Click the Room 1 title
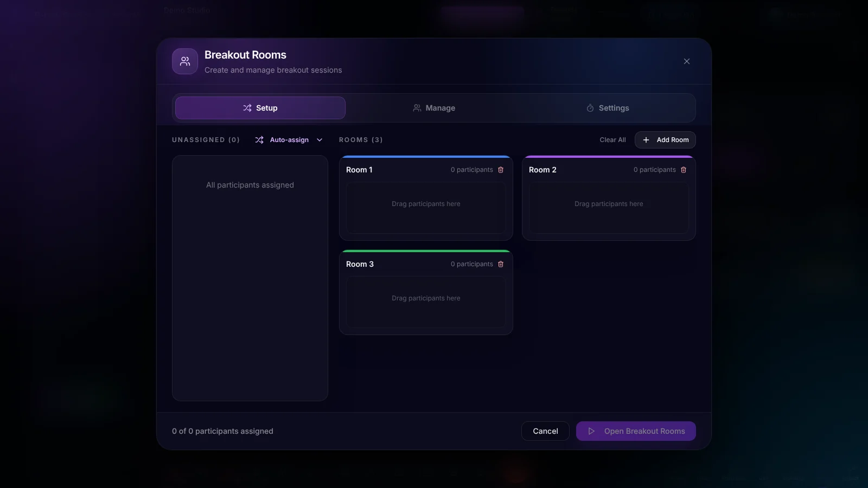 pyautogui.click(x=359, y=170)
